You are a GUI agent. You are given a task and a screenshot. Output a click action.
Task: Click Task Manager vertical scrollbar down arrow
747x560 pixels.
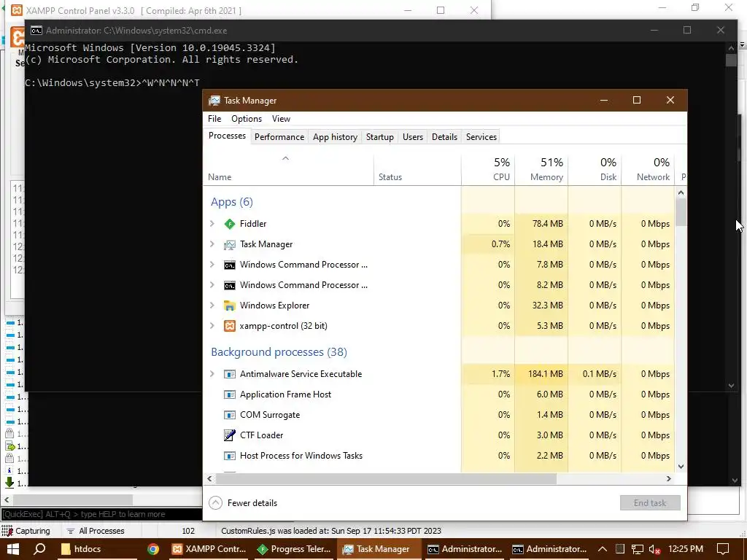[x=681, y=467]
